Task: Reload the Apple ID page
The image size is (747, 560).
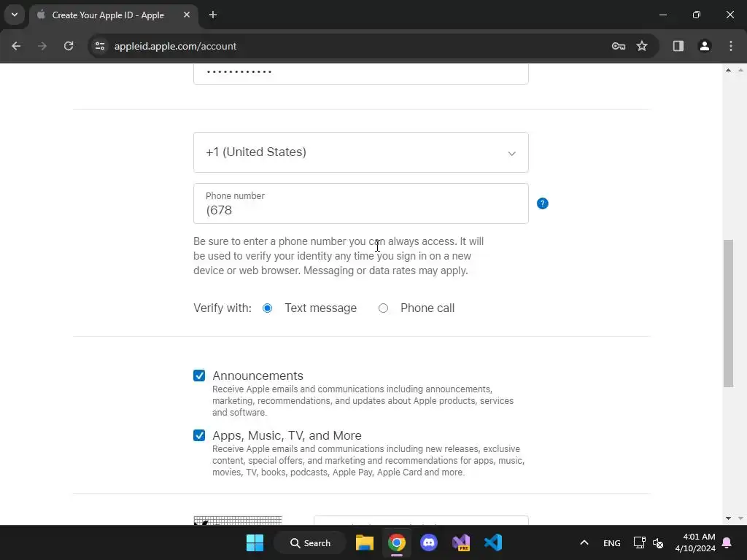Action: (x=69, y=46)
